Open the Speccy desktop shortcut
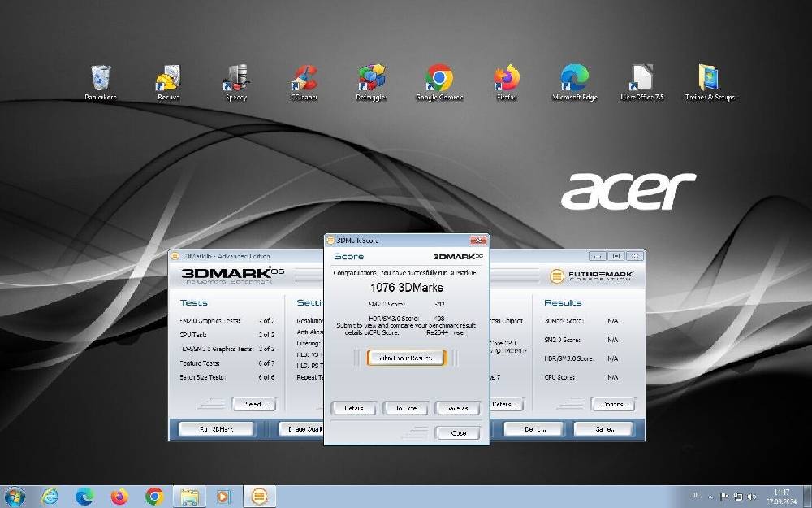 [236, 82]
